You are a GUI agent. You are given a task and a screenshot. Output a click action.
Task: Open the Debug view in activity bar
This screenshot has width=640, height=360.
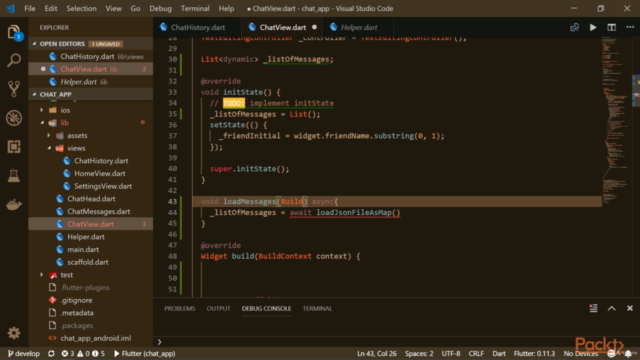click(14, 118)
